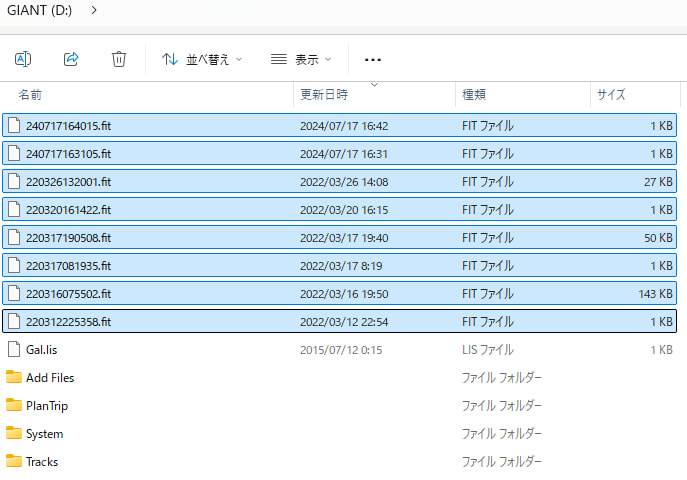Viewport: 687px width, 480px height.
Task: Click the Rename icon in toolbar
Action: coord(23,59)
